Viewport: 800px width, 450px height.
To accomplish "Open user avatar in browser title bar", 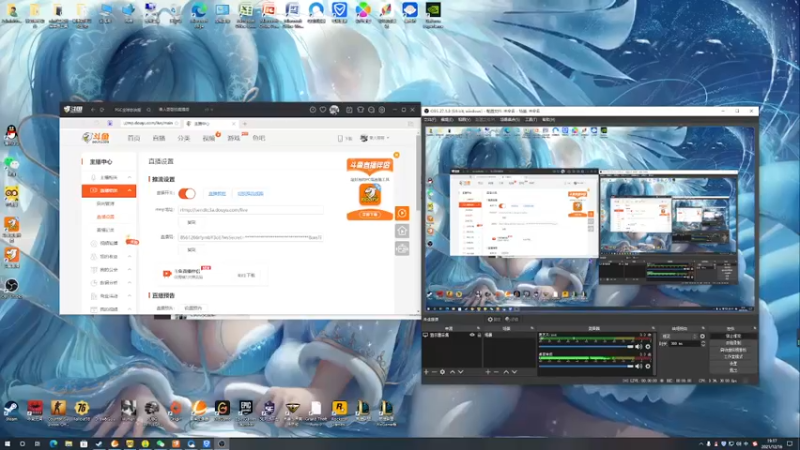I will (x=334, y=110).
